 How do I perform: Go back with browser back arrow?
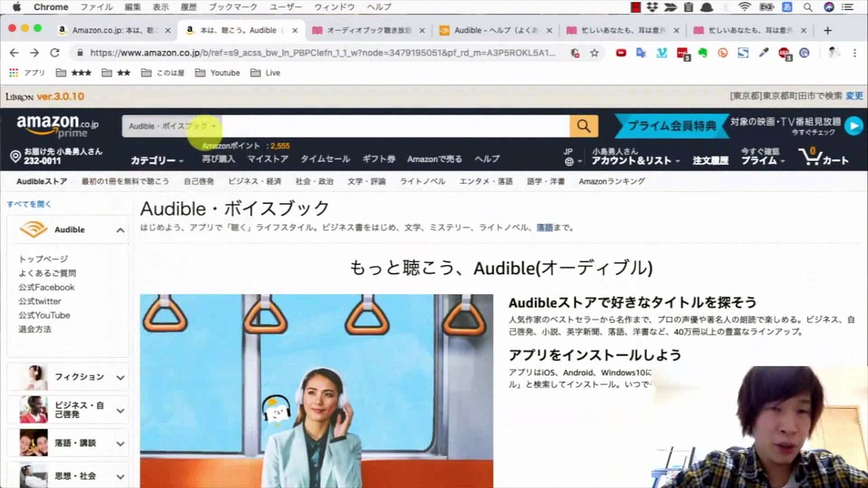coord(14,52)
